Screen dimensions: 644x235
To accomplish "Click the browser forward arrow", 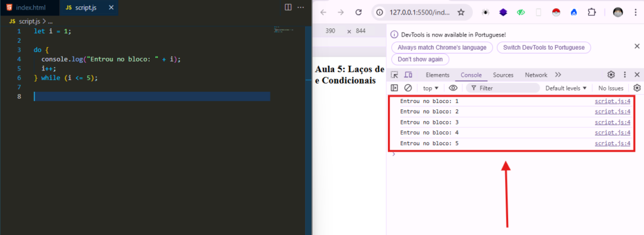I will [x=340, y=13].
